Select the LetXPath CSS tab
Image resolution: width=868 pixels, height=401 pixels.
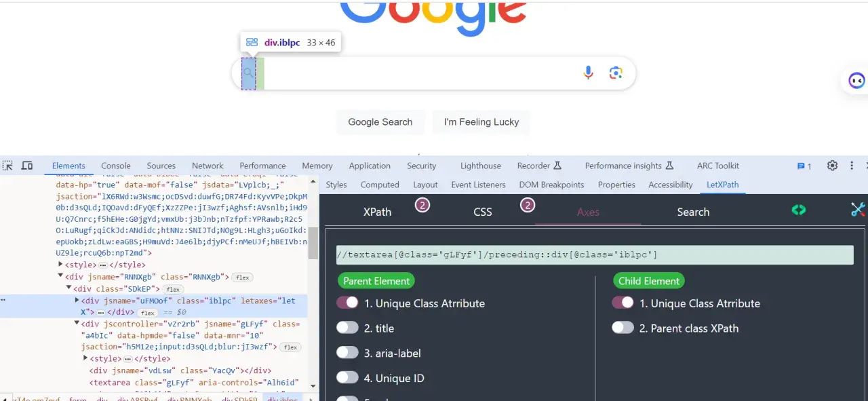coord(483,212)
